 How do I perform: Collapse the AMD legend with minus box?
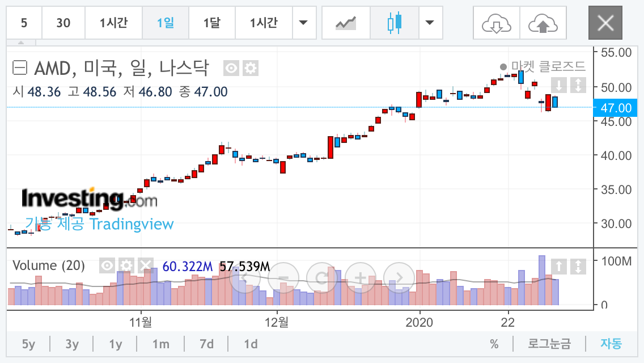click(x=20, y=68)
